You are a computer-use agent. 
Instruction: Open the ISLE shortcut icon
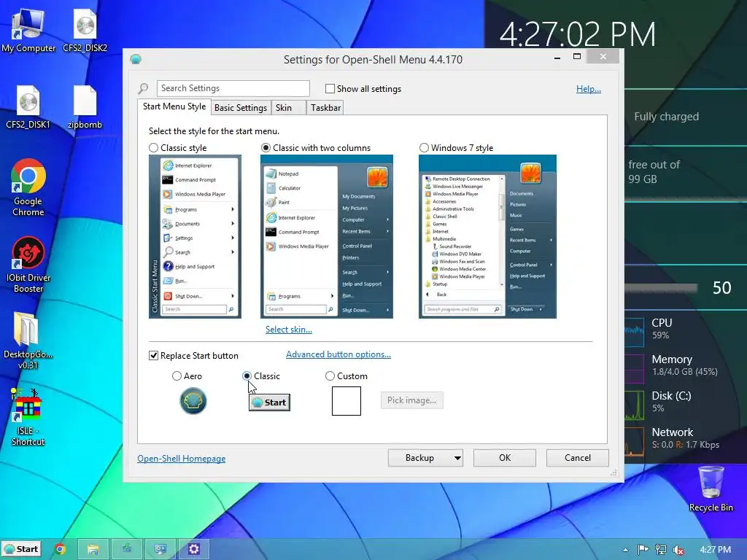click(28, 416)
